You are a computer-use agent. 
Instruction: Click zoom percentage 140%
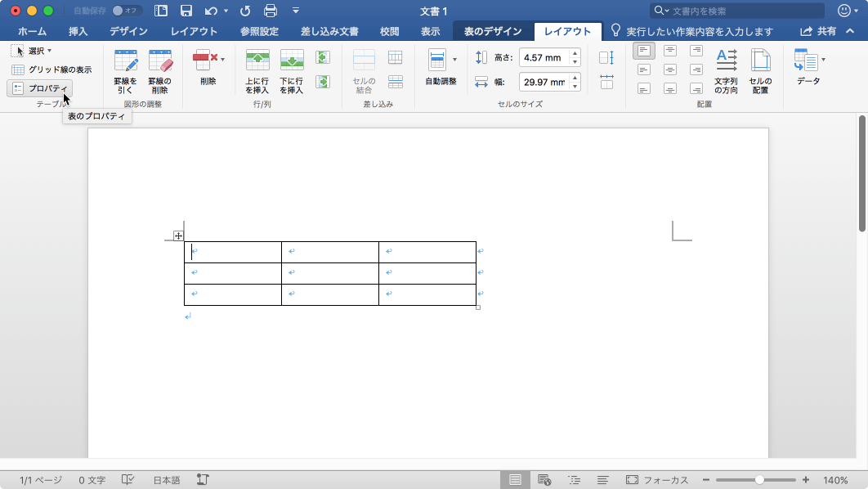835,480
